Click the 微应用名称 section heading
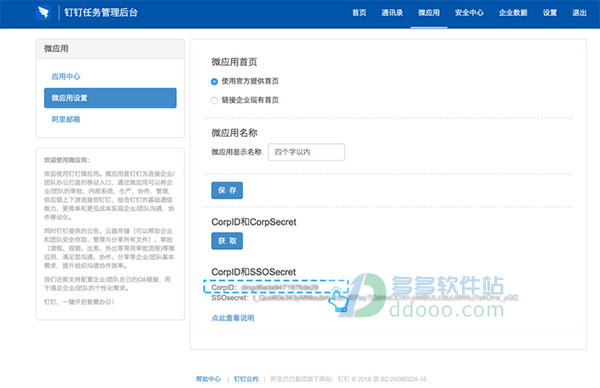Image resolution: width=600 pixels, height=388 pixels. pos(234,133)
